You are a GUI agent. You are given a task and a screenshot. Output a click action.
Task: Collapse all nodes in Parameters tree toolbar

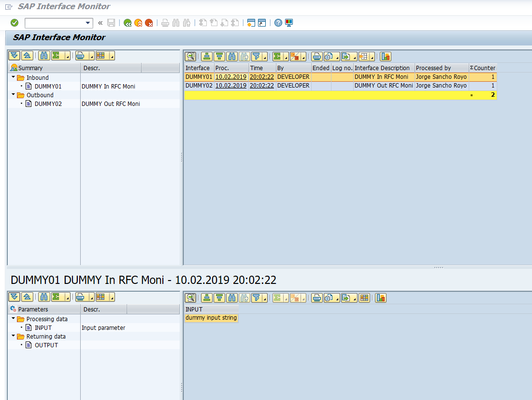tap(27, 297)
